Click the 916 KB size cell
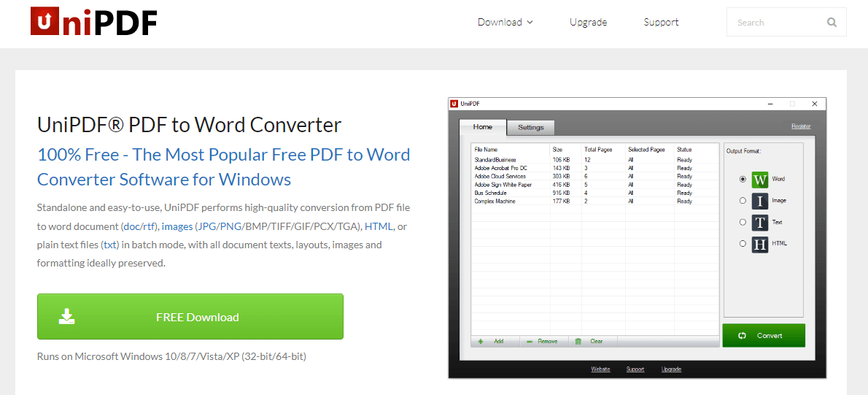 pyautogui.click(x=561, y=193)
